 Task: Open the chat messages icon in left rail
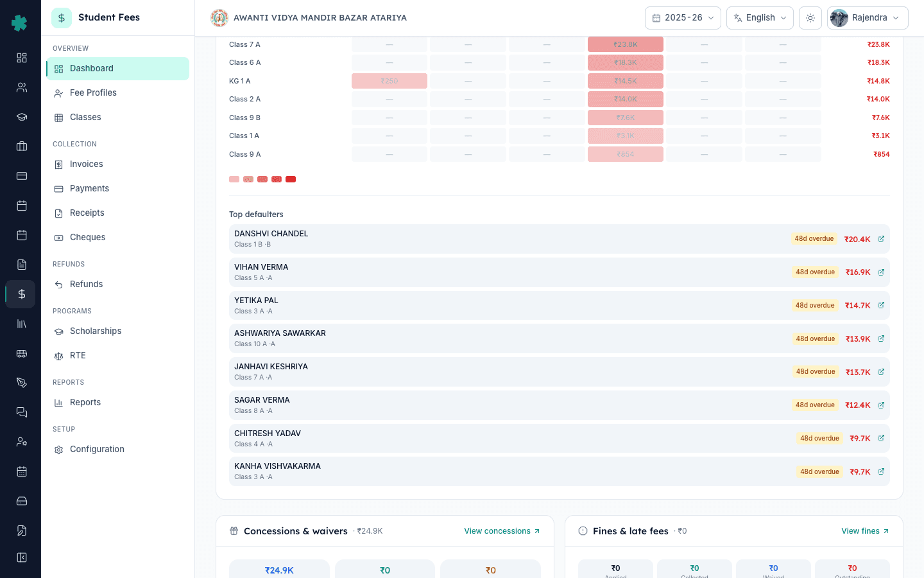click(x=22, y=412)
